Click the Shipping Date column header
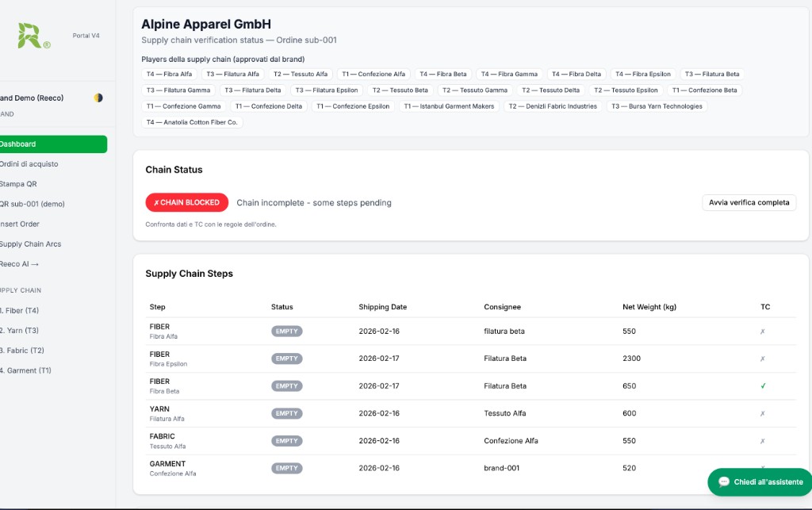Image resolution: width=812 pixels, height=510 pixels. 383,307
